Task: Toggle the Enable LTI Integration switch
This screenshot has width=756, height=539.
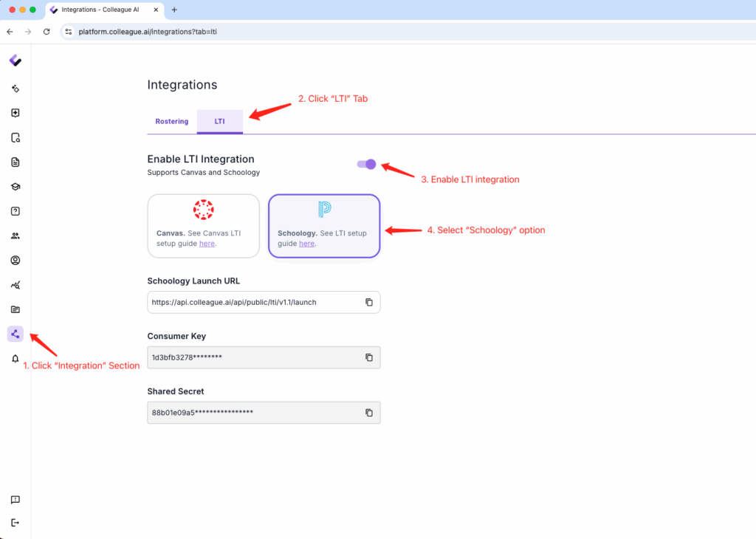Action: (367, 164)
